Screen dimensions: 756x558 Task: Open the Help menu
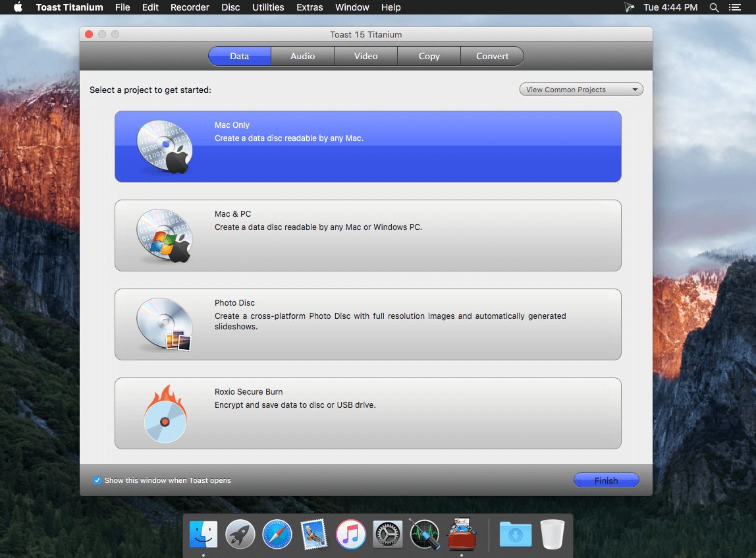[x=391, y=7]
